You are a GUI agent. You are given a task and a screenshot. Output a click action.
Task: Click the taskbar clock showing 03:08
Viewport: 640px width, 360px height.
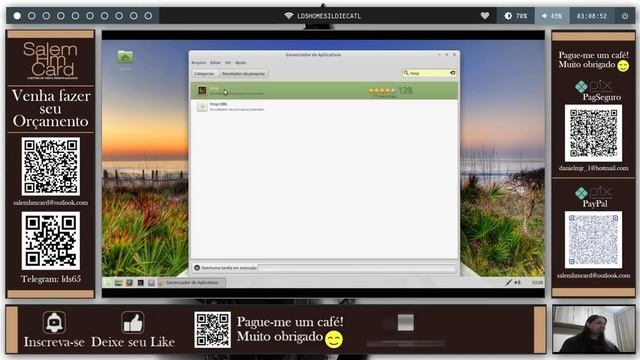[x=537, y=282]
